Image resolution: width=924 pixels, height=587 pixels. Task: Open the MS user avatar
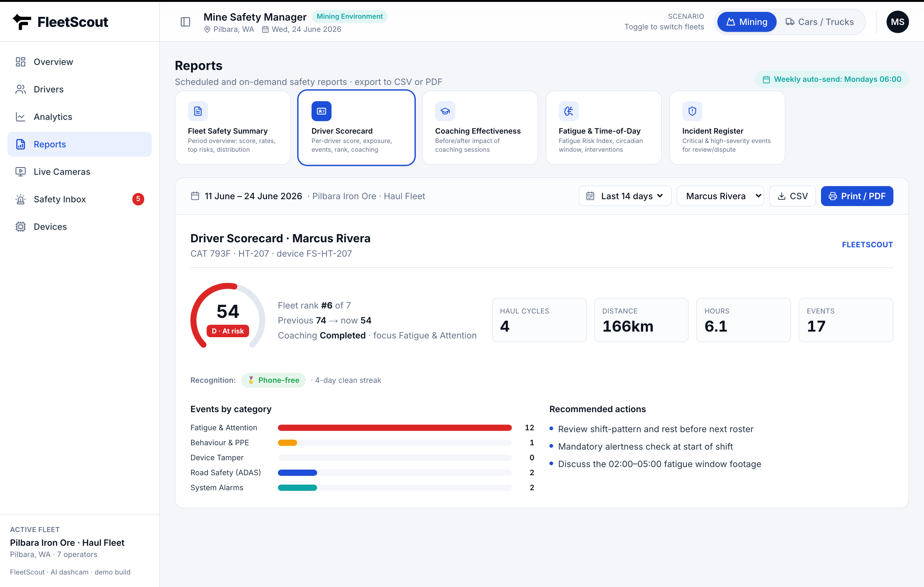(897, 22)
